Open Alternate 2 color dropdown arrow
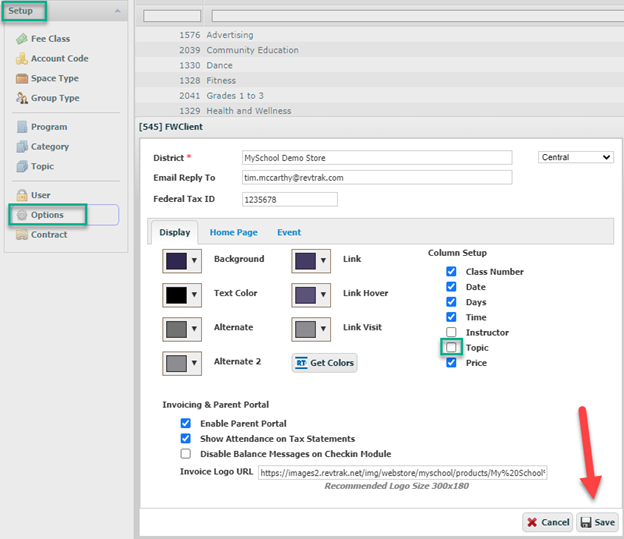 pos(194,363)
